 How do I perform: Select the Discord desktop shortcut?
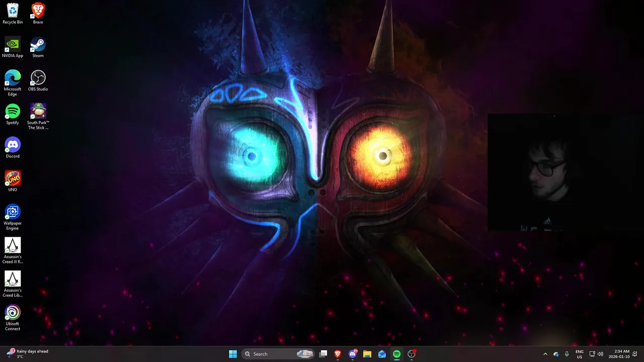[x=13, y=148]
